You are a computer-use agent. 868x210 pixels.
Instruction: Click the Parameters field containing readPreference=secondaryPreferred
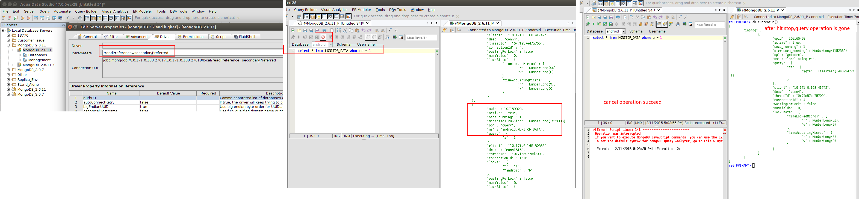coord(192,53)
